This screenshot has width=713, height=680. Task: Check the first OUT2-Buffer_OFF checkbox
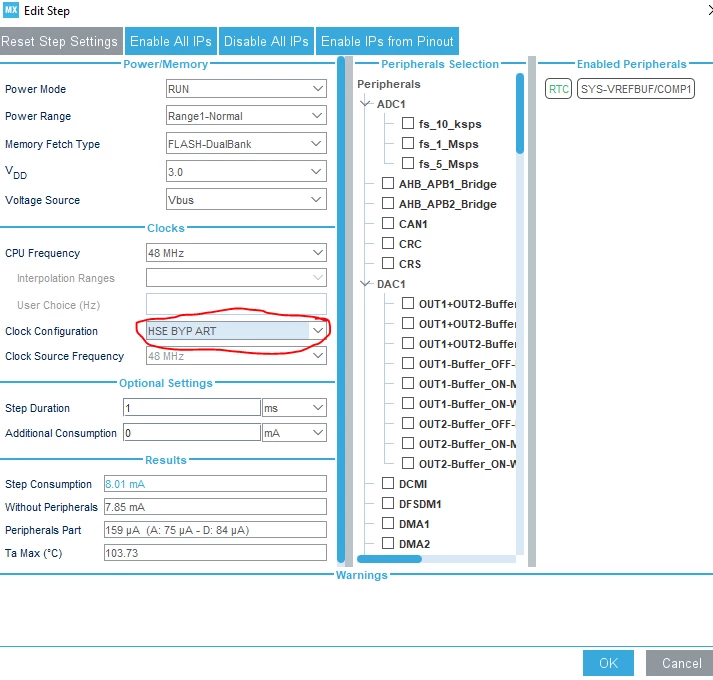[x=408, y=423]
